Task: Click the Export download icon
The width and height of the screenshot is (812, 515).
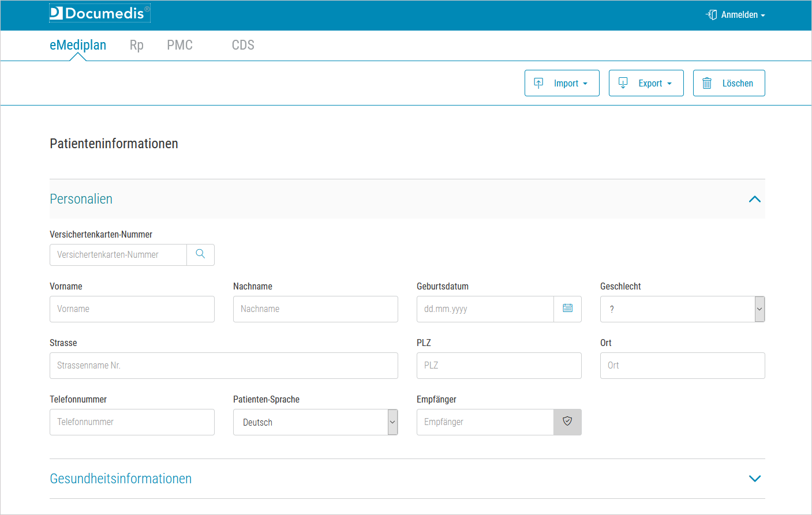Action: (x=622, y=82)
